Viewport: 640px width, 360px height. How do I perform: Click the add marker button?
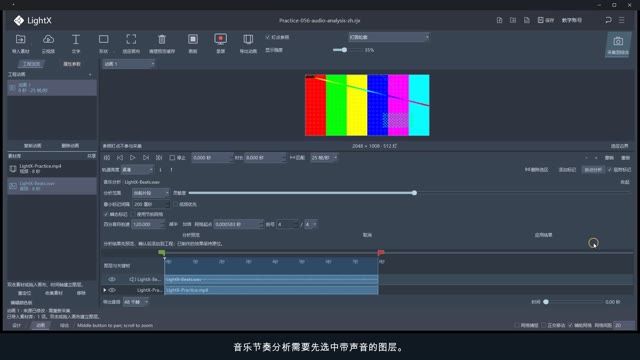[567, 170]
